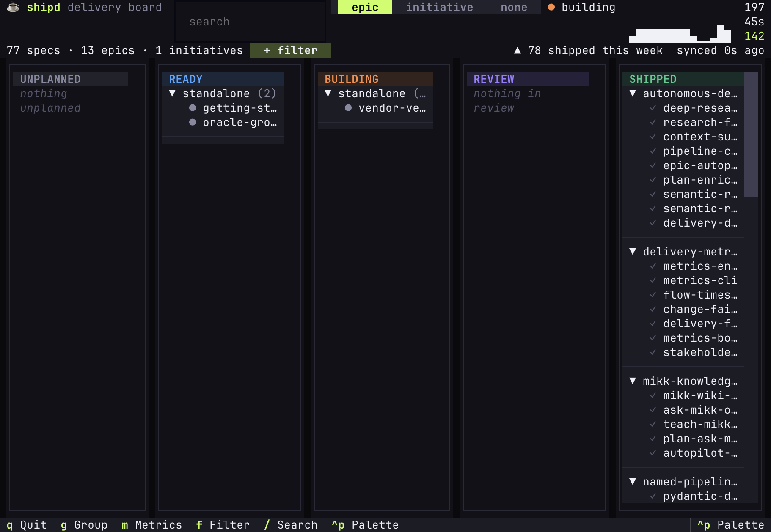The width and height of the screenshot is (771, 532).
Task: Click the checkmark beside mikk-wiki-… spec
Action: point(653,395)
